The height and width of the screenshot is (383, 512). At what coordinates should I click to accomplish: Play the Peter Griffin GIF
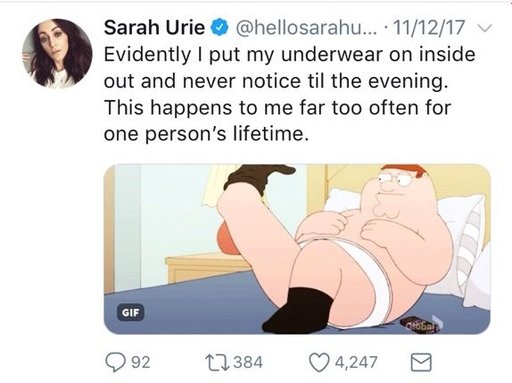pyautogui.click(x=297, y=249)
